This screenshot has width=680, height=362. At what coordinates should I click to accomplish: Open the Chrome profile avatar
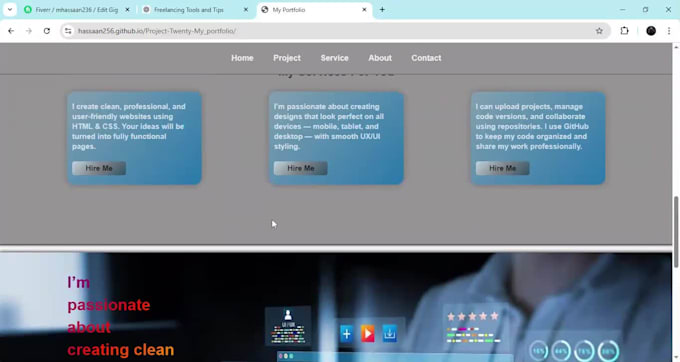coord(651,31)
